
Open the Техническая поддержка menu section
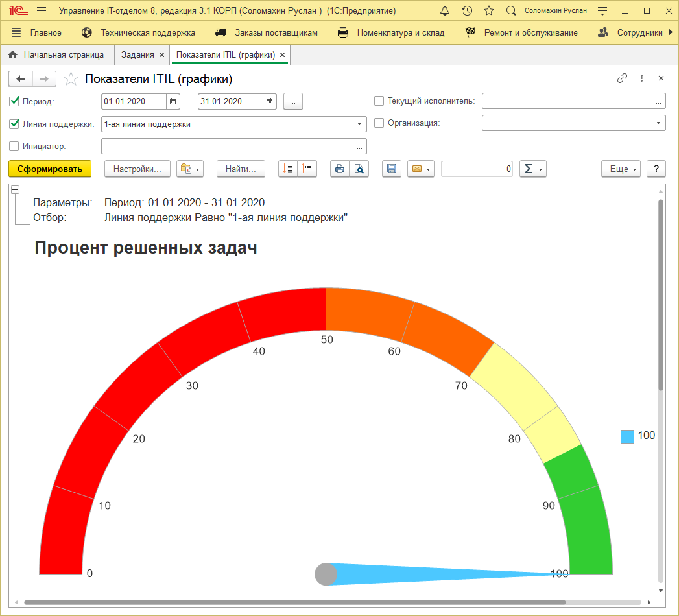tap(147, 32)
